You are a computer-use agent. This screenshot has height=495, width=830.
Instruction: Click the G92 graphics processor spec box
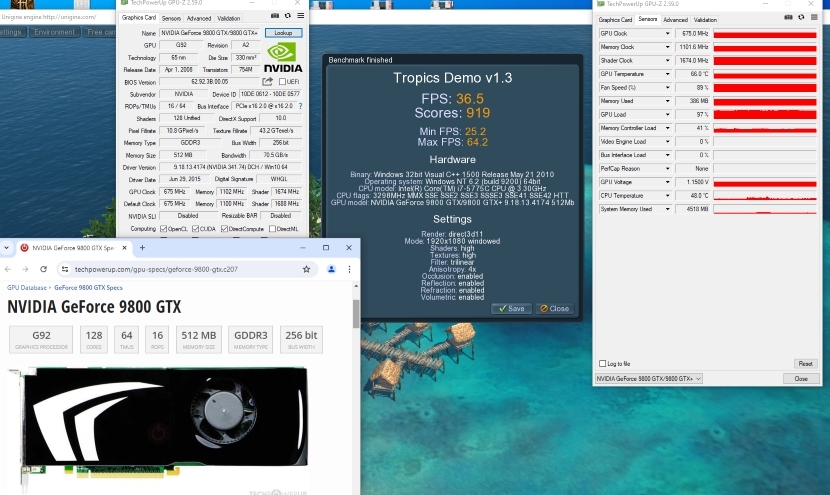[41, 339]
